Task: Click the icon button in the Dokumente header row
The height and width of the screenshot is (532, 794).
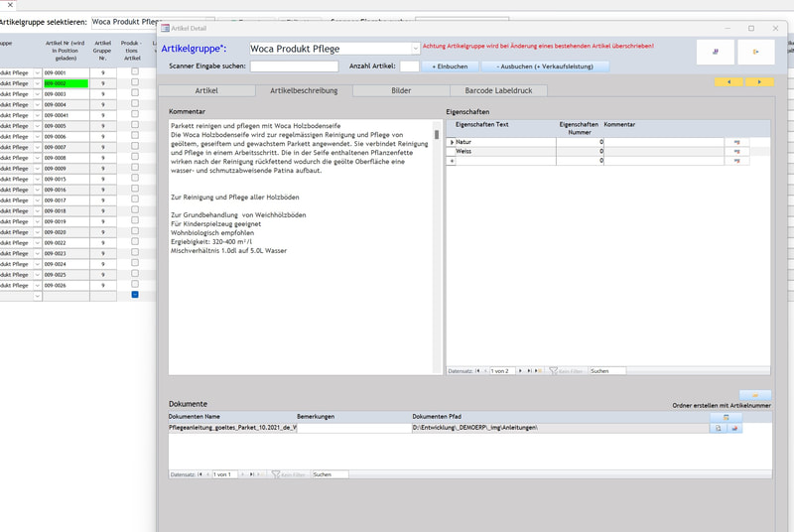Action: pos(726,417)
